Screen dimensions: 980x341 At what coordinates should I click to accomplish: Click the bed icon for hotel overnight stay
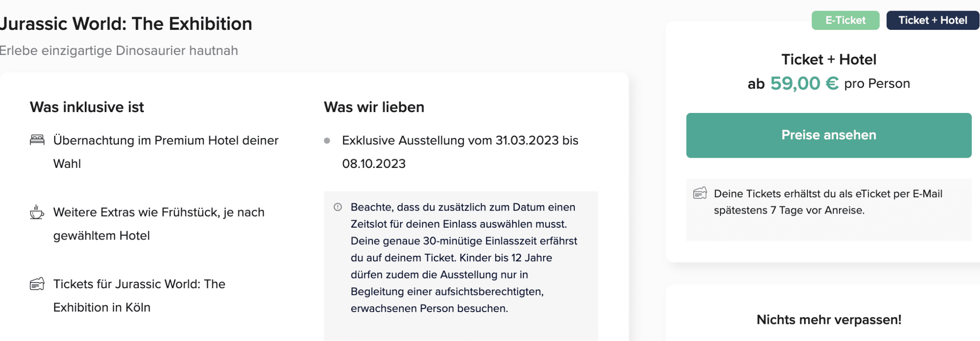[37, 140]
